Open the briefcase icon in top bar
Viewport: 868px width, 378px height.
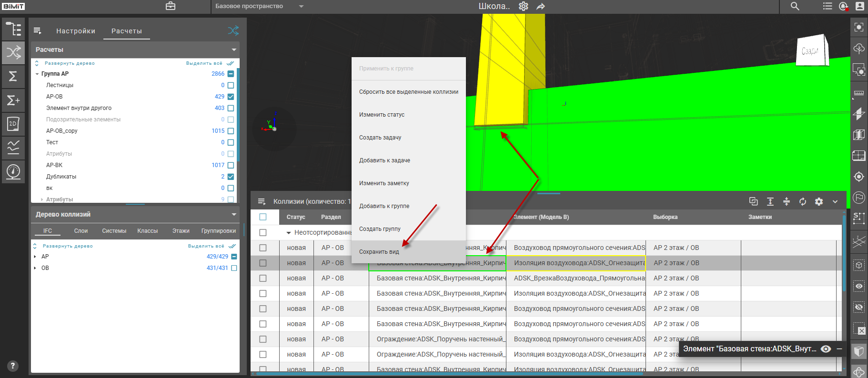point(170,6)
